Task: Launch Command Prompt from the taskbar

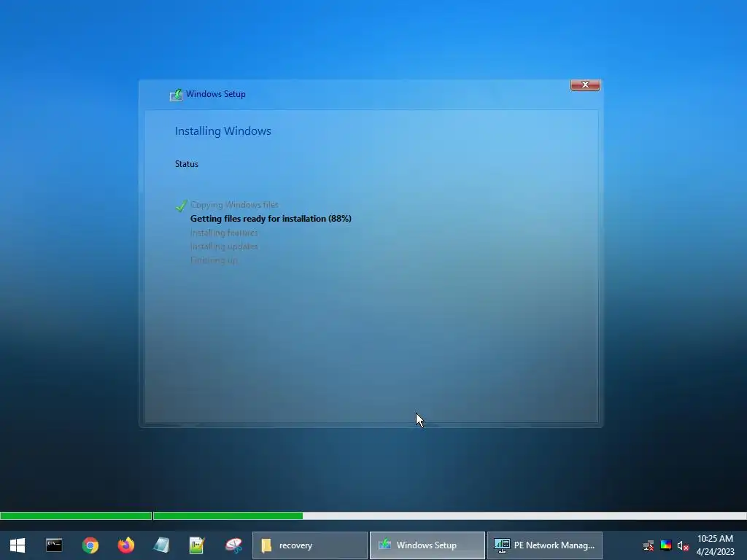Action: pyautogui.click(x=54, y=545)
